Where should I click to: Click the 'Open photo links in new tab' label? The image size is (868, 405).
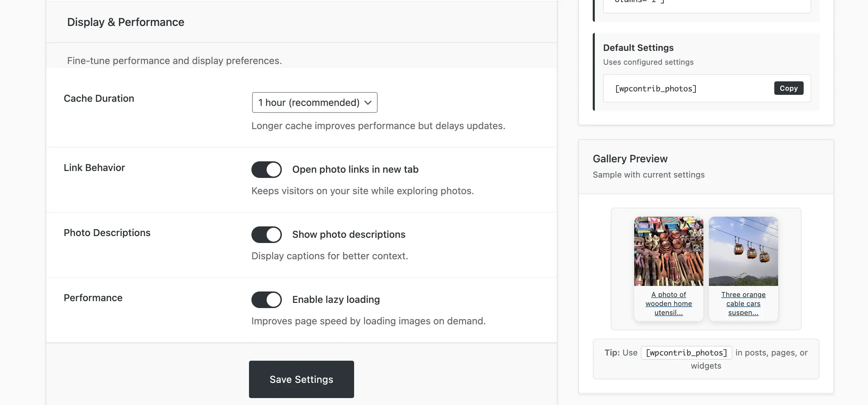tap(355, 170)
